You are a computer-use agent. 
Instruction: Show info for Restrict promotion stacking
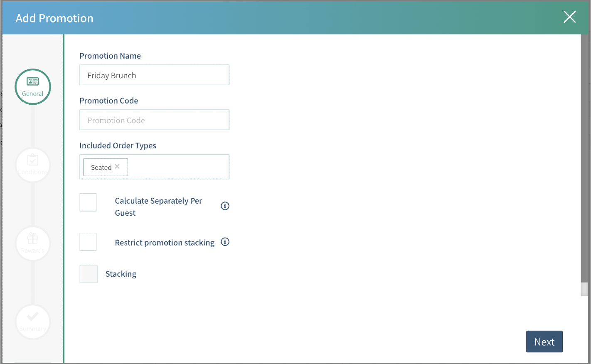tap(225, 242)
